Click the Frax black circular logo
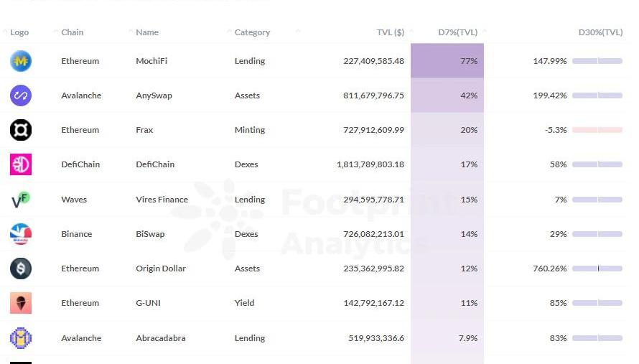 tap(21, 130)
